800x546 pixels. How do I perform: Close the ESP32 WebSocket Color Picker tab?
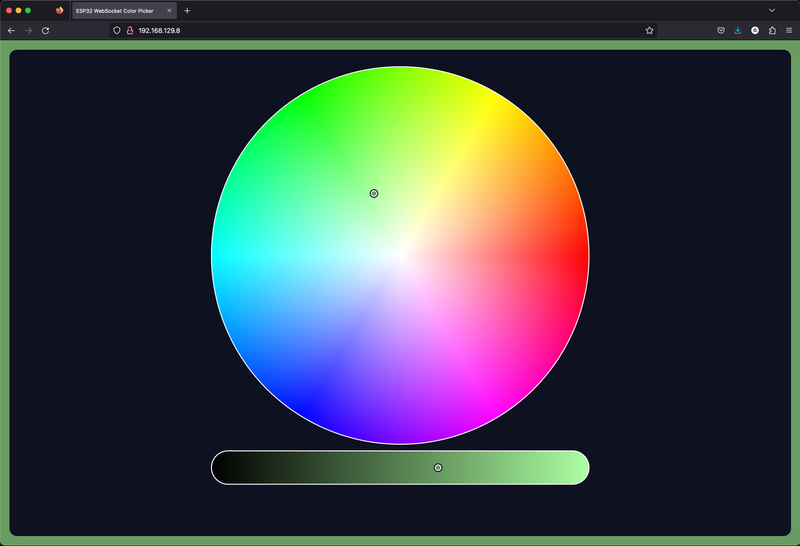[x=169, y=11]
